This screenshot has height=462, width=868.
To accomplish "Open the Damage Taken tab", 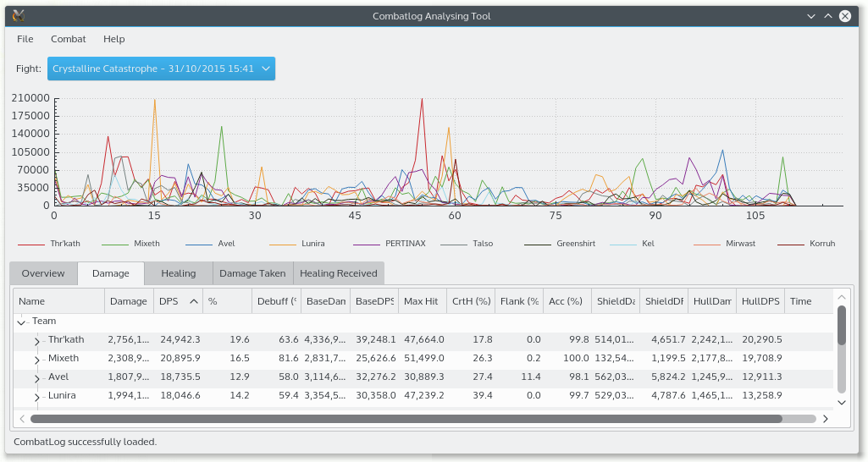I will [252, 273].
